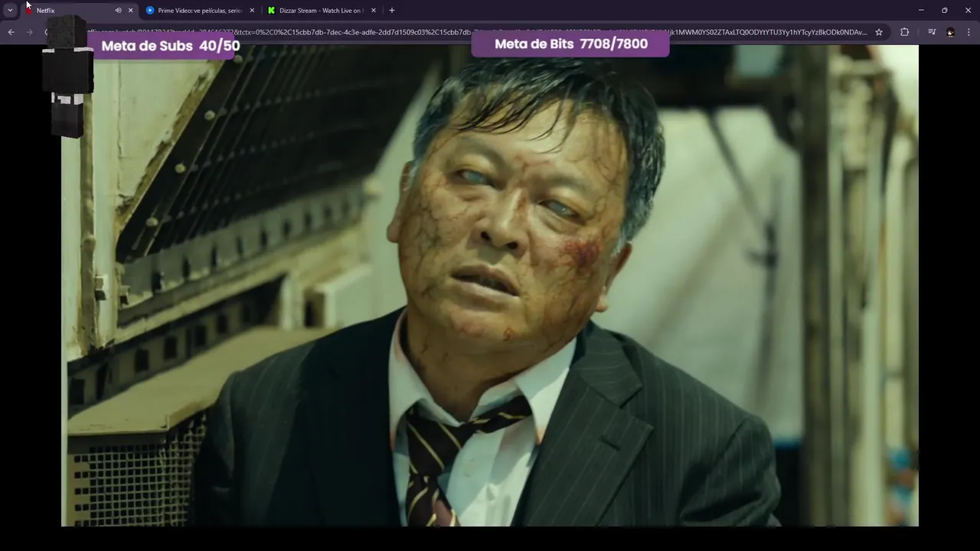Bookmark this page with the star
Viewport: 980px width, 551px height.
879,32
